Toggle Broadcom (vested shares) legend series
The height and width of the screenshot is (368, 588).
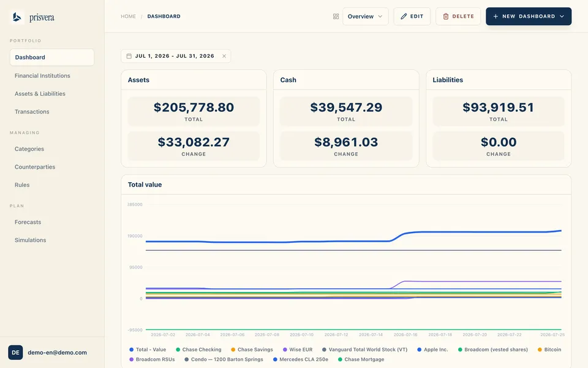[492, 350]
